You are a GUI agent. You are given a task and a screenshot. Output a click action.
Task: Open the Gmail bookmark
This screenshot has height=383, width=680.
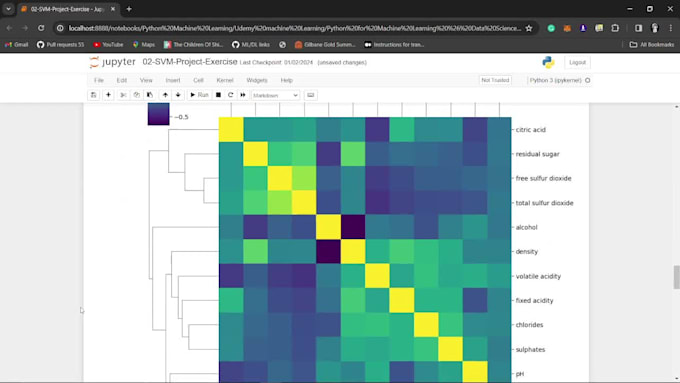[16, 45]
